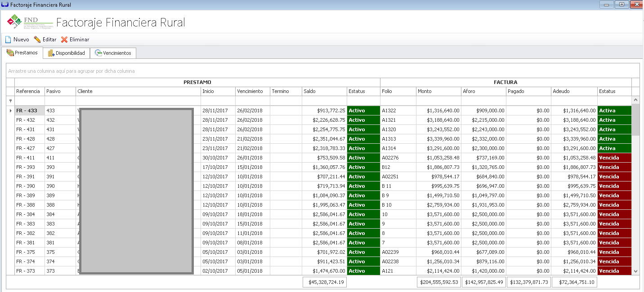Image resolution: width=644 pixels, height=292 pixels.
Task: Select the FR - 393 reference cell
Action: pos(30,167)
